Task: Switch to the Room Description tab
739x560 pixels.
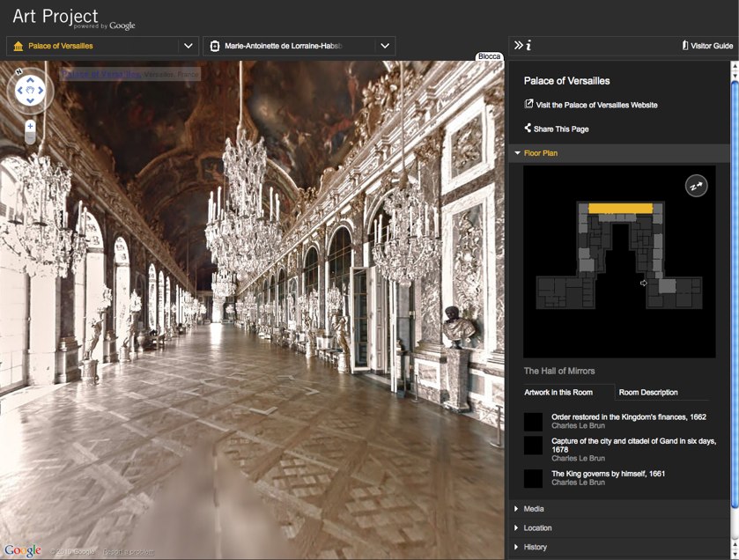Action: click(x=648, y=393)
